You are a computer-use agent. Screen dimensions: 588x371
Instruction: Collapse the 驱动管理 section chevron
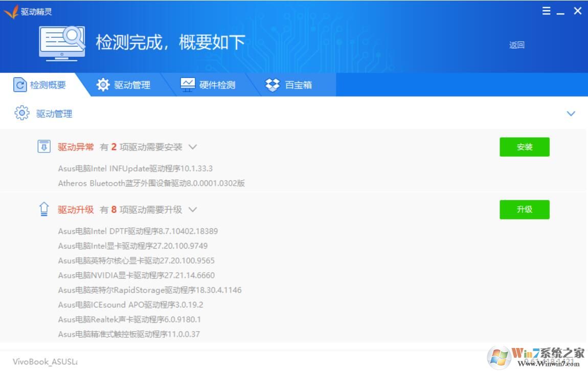(571, 114)
